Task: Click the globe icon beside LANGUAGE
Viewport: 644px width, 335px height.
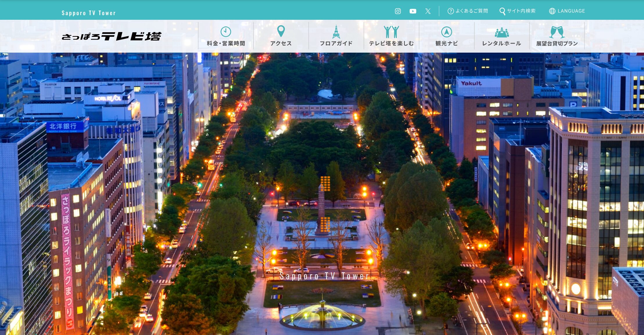Action: (552, 11)
